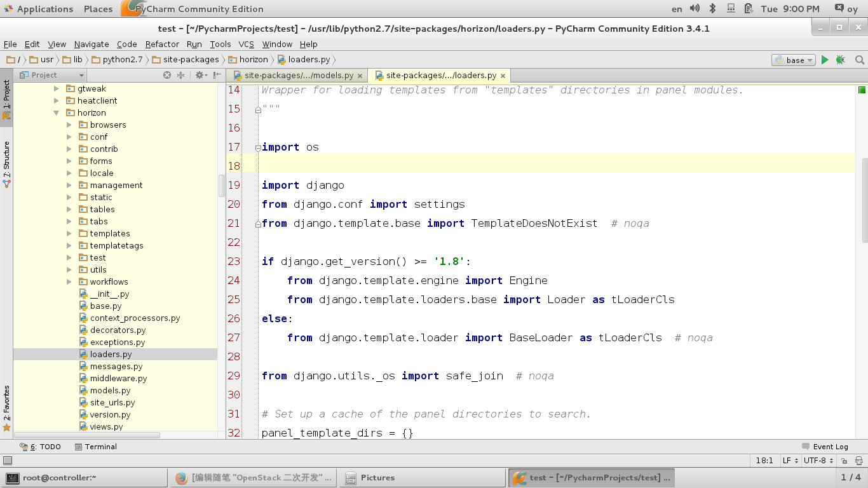868x488 pixels.
Task: Open the VCS menu
Action: click(x=247, y=44)
